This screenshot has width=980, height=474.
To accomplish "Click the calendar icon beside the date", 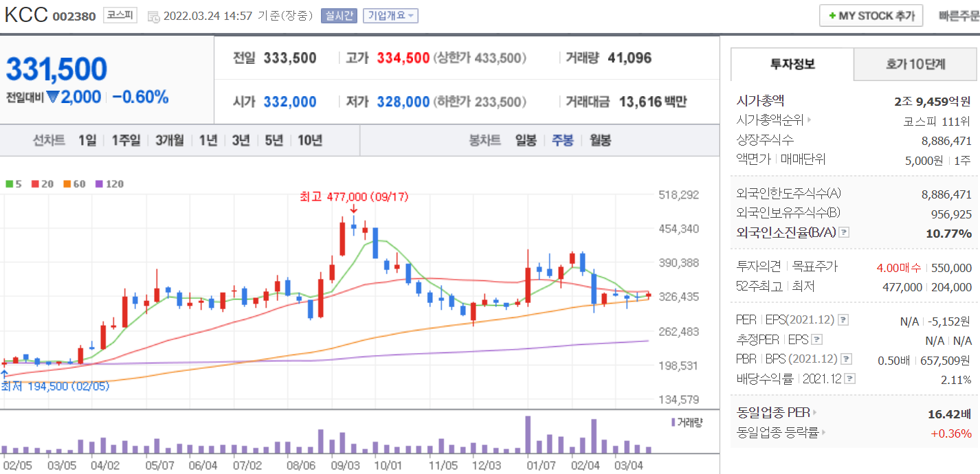I will [x=153, y=16].
